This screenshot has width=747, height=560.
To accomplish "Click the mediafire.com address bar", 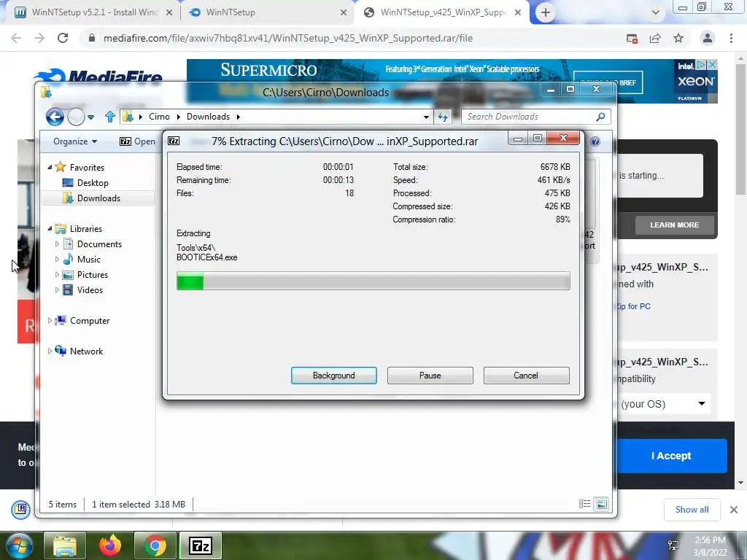I will (x=352, y=38).
